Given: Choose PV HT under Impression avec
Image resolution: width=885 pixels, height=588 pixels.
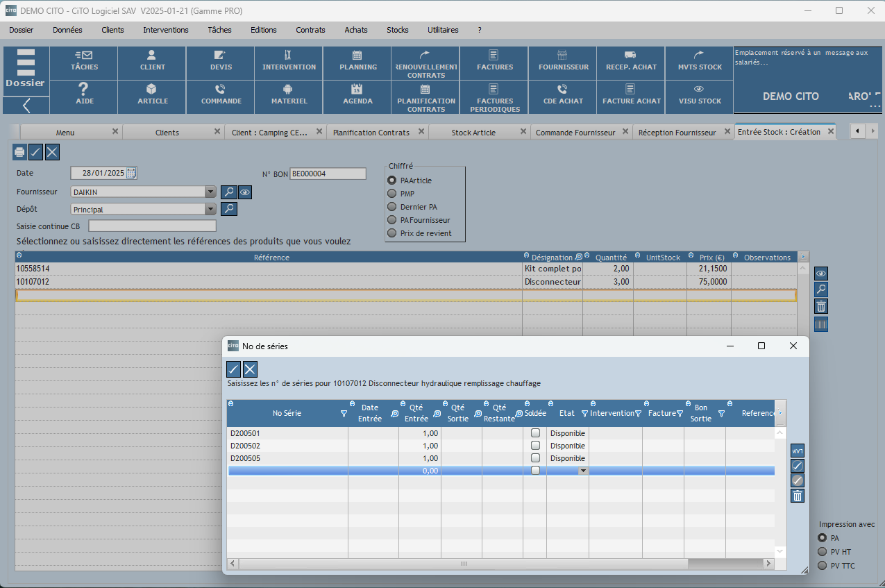Looking at the screenshot, I should pyautogui.click(x=823, y=552).
